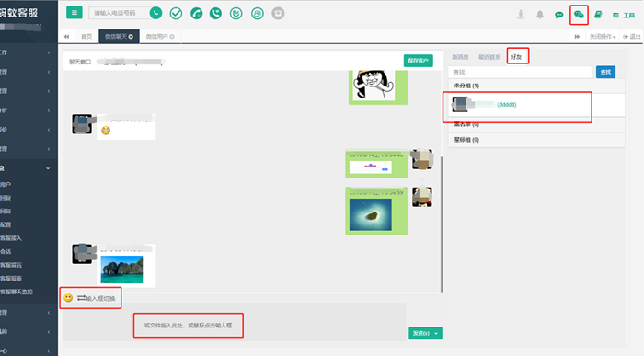The width and height of the screenshot is (644, 356).
Task: Click the gray telephone icon in toolbar
Action: (278, 14)
